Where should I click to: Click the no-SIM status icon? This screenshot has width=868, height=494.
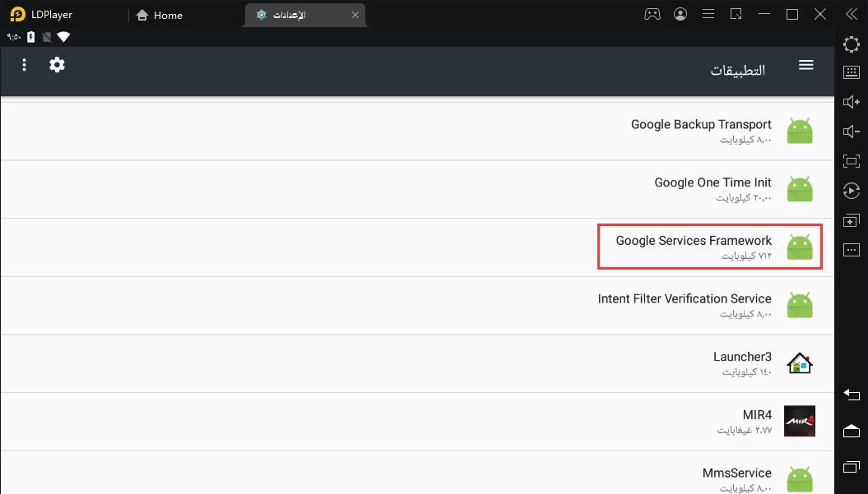click(47, 37)
